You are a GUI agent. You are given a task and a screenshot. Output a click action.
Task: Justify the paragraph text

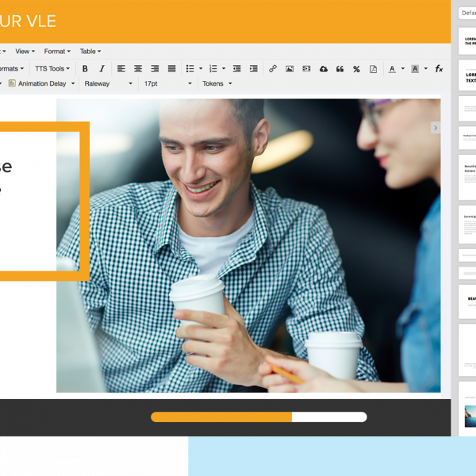pyautogui.click(x=171, y=69)
